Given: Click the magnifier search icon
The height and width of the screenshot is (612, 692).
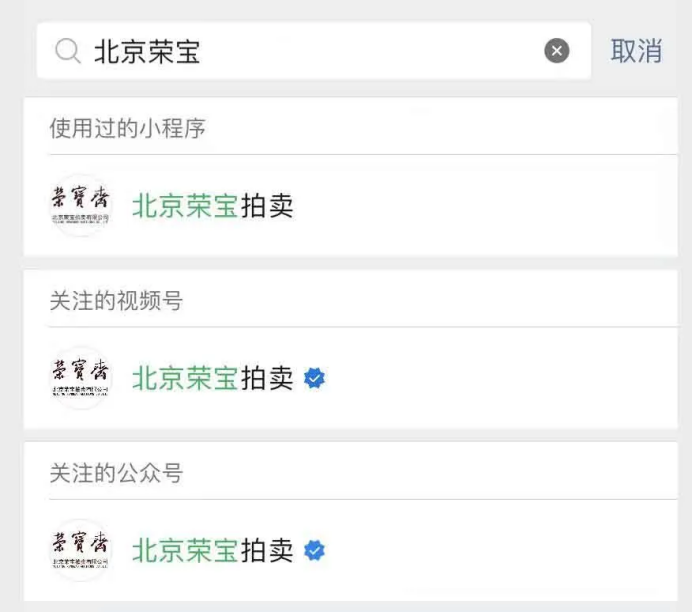Looking at the screenshot, I should click(68, 51).
